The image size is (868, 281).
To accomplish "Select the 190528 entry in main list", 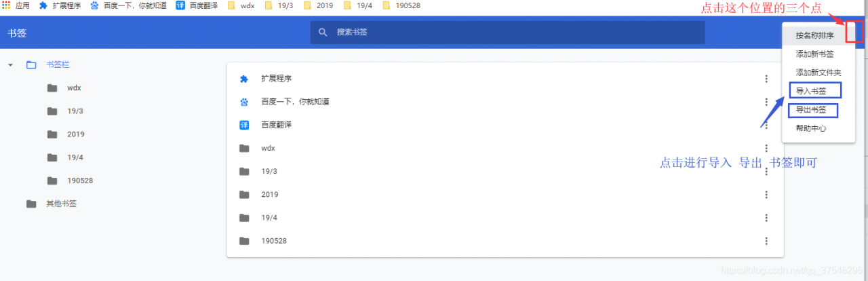I will [273, 241].
